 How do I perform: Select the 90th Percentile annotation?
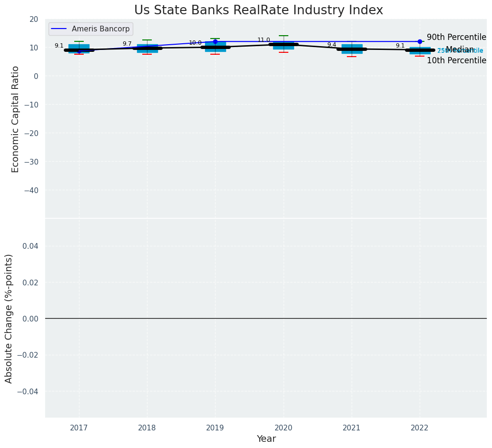[x=456, y=37]
